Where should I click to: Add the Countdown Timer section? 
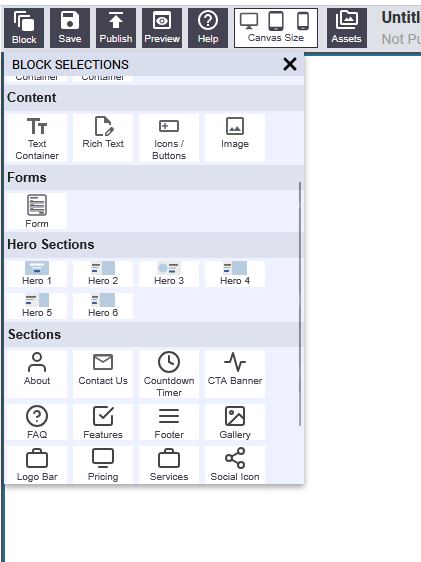pos(169,374)
